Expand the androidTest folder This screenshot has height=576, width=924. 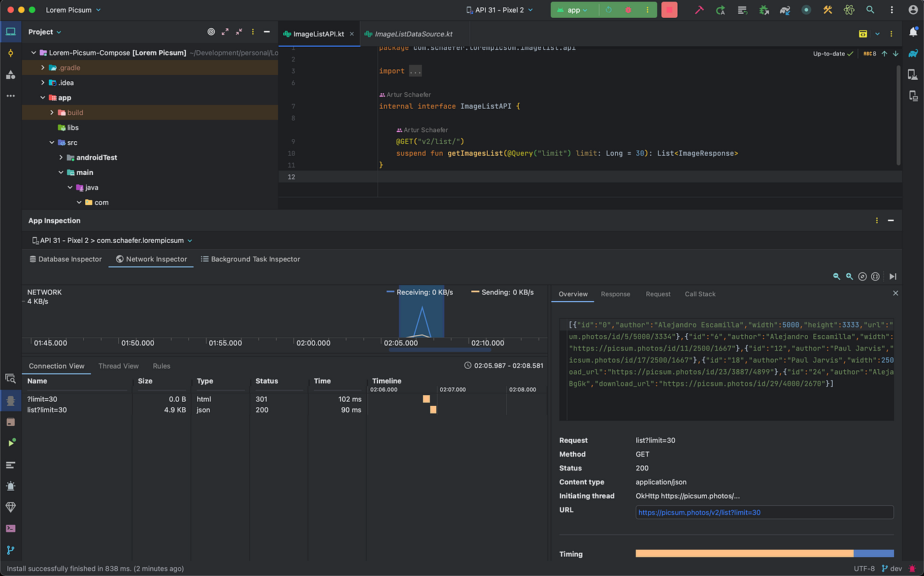[x=60, y=157]
